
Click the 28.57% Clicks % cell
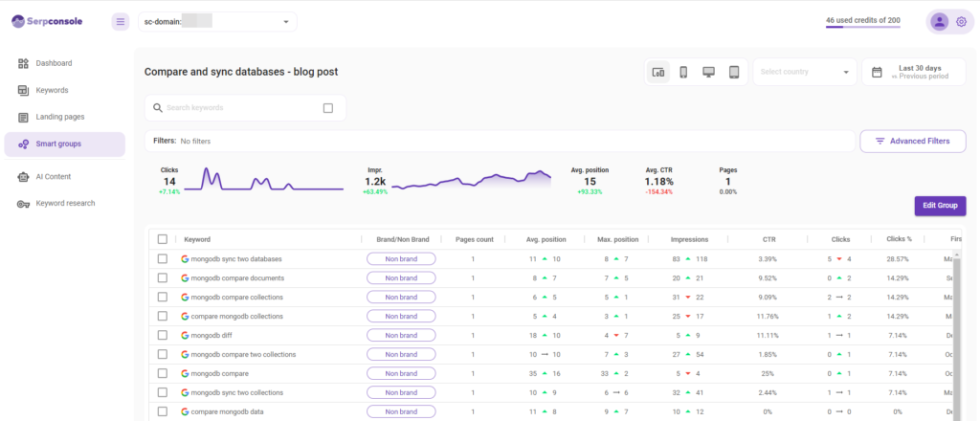pos(900,258)
